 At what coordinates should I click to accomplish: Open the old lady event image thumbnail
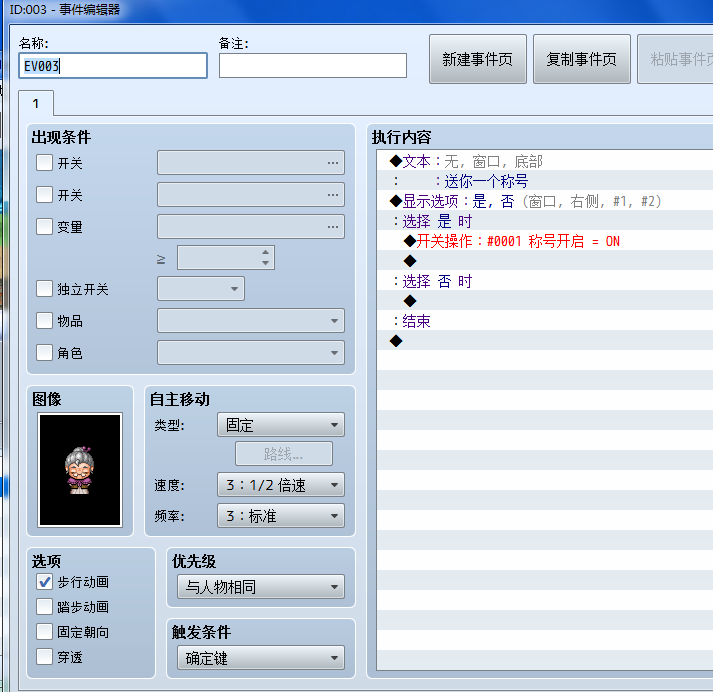pyautogui.click(x=80, y=470)
